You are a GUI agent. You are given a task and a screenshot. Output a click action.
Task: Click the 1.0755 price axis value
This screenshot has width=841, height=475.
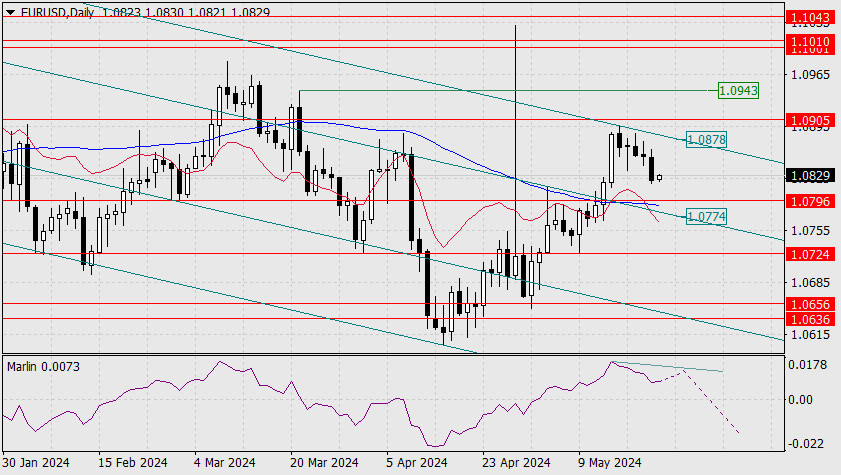(810, 231)
